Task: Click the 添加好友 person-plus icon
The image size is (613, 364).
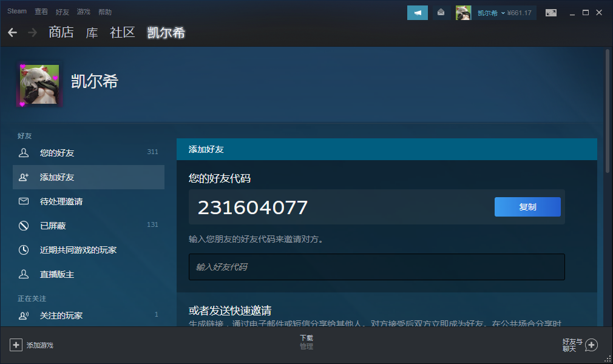Action: [24, 177]
